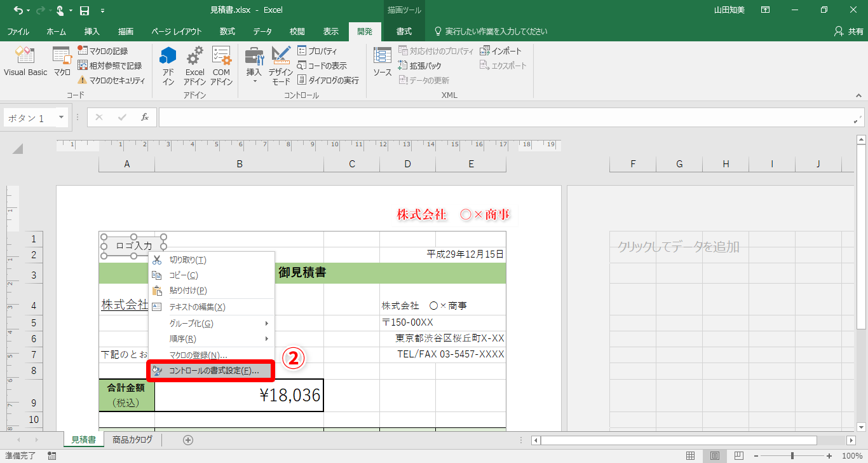The width and height of the screenshot is (868, 463).
Task: Toggle Design Mode (デザインモード)
Action: pyautogui.click(x=281, y=66)
